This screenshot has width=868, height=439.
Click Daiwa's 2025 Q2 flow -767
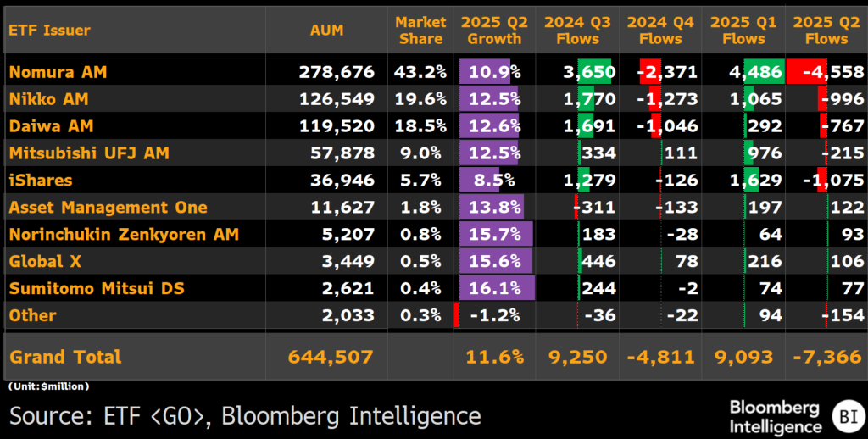[x=844, y=126]
